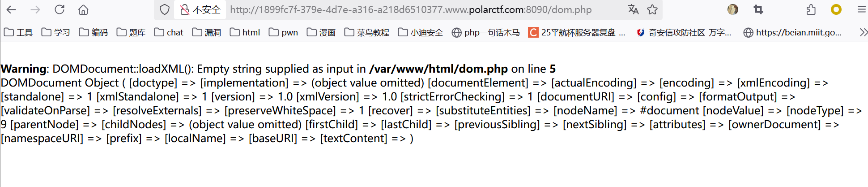Open the browser home page
Image resolution: width=868 pixels, height=187 pixels.
tap(83, 9)
